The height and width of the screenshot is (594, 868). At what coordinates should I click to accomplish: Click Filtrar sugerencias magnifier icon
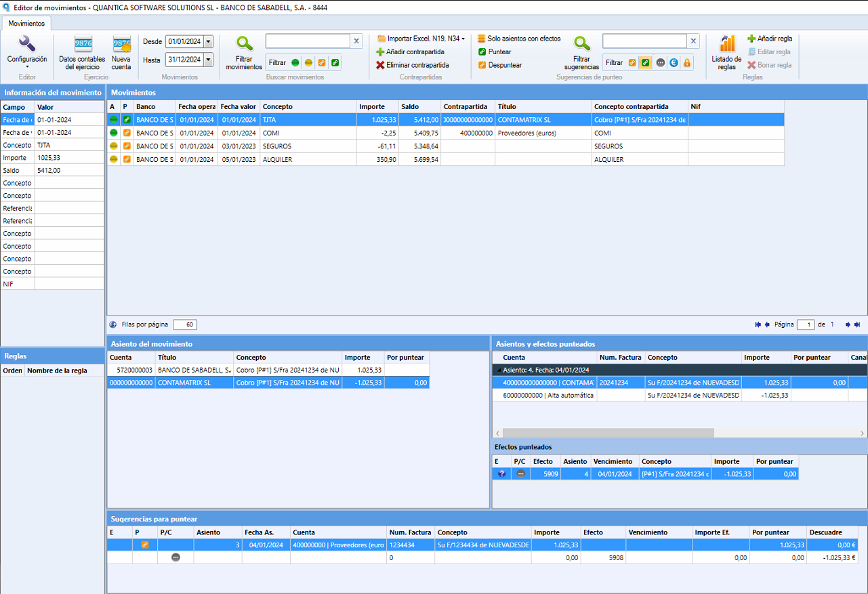[x=582, y=45]
